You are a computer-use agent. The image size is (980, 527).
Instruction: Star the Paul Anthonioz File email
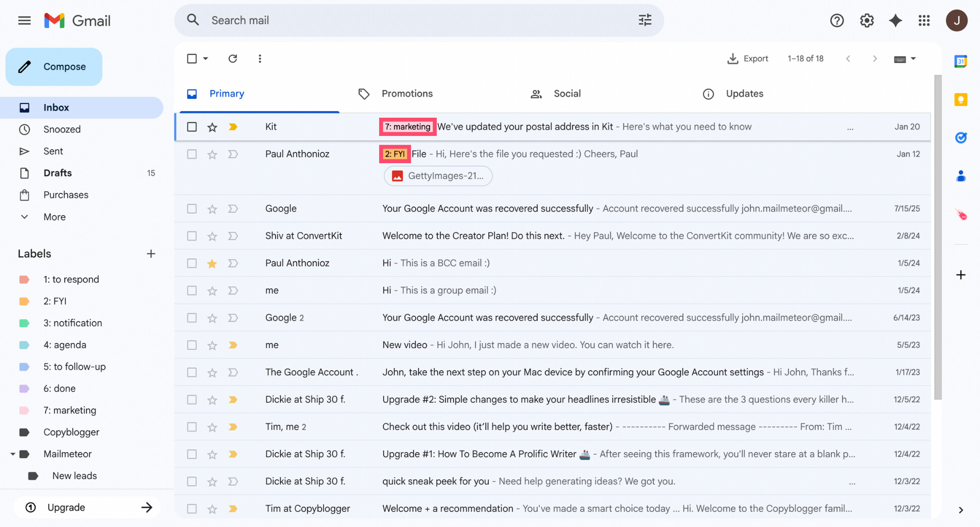point(212,154)
